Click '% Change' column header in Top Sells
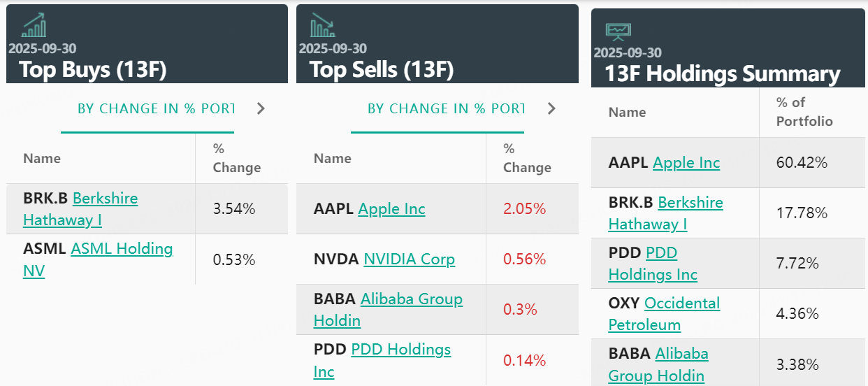 pyautogui.click(x=527, y=158)
